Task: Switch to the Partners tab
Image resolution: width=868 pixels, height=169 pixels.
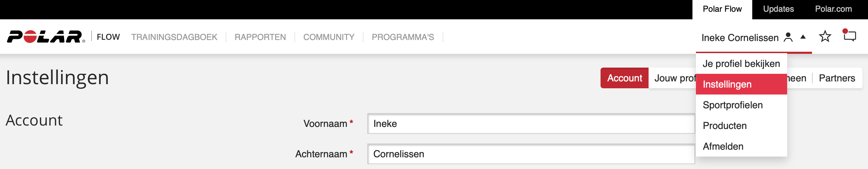Action: [x=837, y=78]
